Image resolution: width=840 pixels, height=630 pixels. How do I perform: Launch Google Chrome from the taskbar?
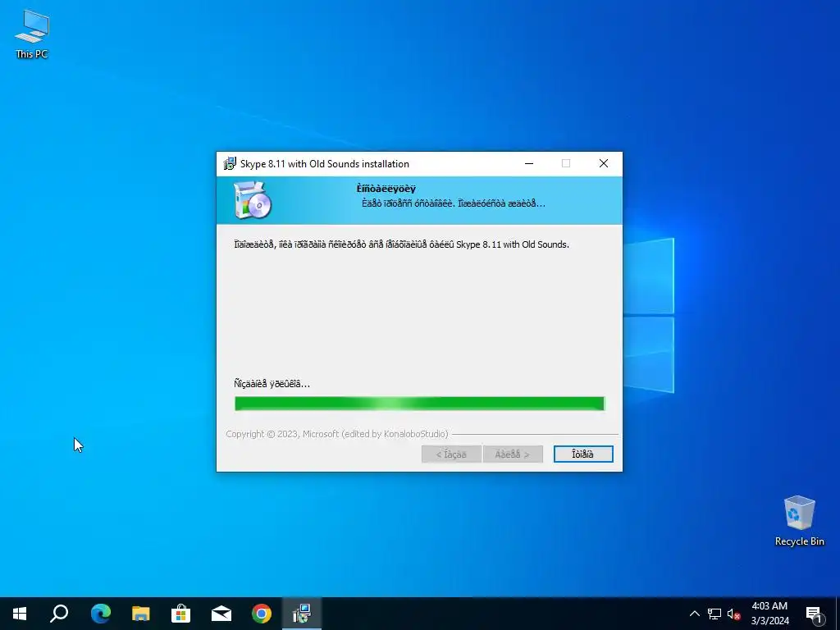(262, 614)
